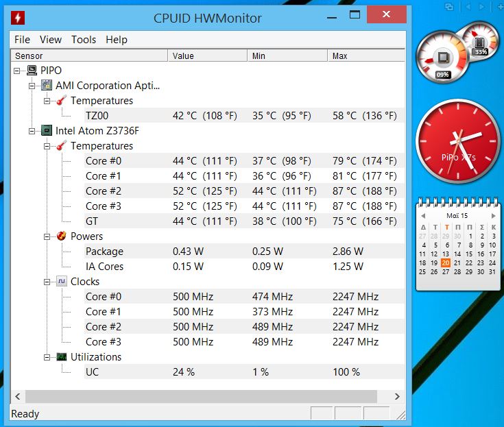The height and width of the screenshot is (427, 504).
Task: Select temperature row Core #0 at 44 °C
Action: point(244,160)
